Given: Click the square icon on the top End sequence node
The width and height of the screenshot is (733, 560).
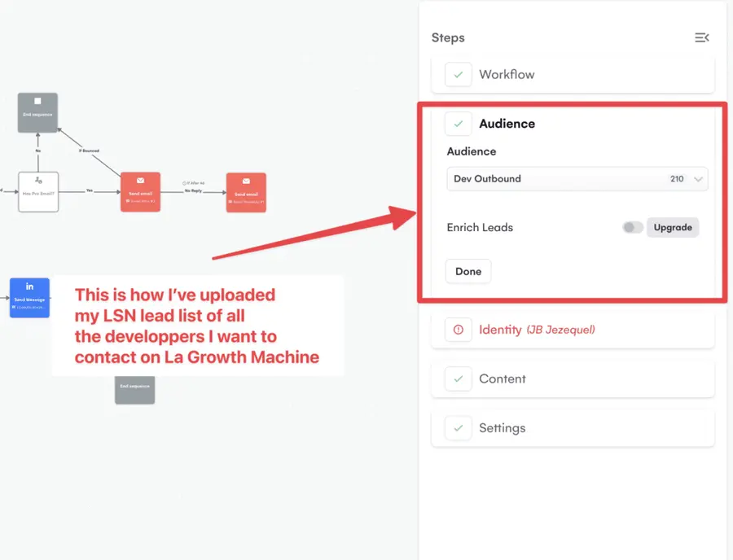Looking at the screenshot, I should [x=37, y=100].
